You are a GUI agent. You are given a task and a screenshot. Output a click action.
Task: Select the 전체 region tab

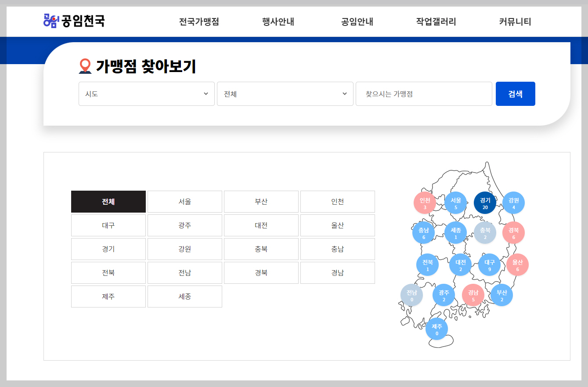[108, 202]
